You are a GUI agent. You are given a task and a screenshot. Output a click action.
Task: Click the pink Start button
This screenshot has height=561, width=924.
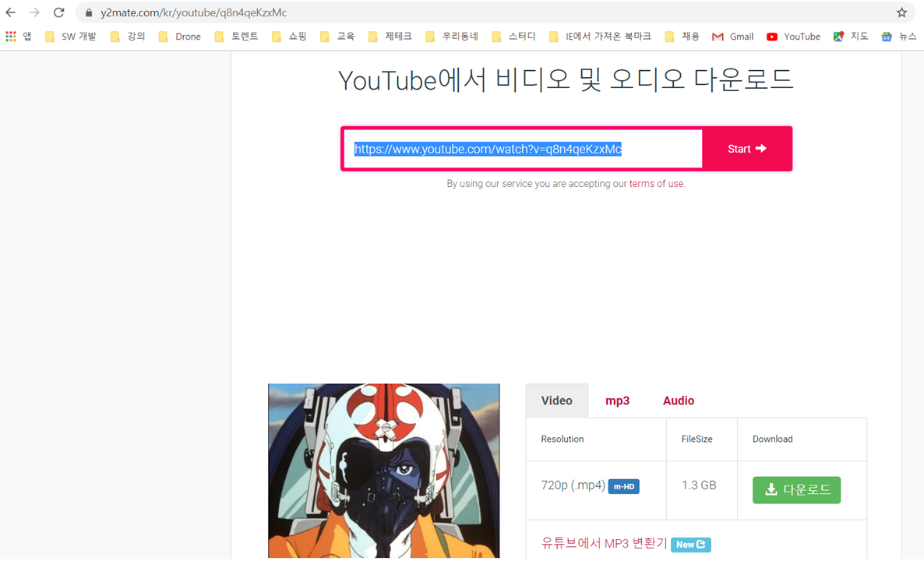point(747,149)
